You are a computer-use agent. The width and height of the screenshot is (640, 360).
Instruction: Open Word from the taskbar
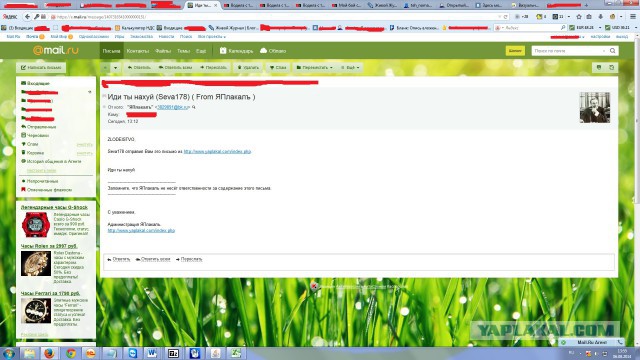coord(152,353)
